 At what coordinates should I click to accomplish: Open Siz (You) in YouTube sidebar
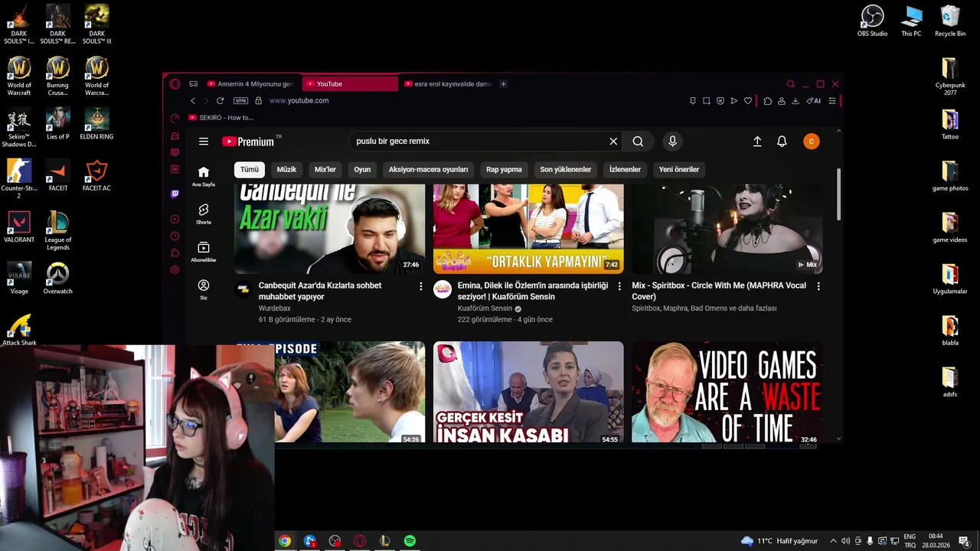pos(204,289)
